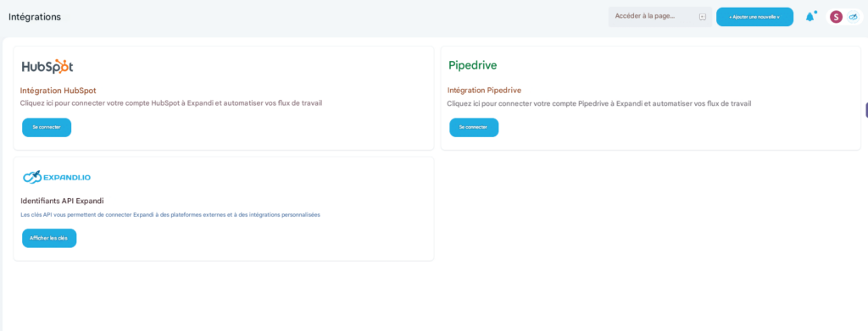The height and width of the screenshot is (331, 868).
Task: Click the Expandi cloud icon beside avatar
Action: coord(853,17)
